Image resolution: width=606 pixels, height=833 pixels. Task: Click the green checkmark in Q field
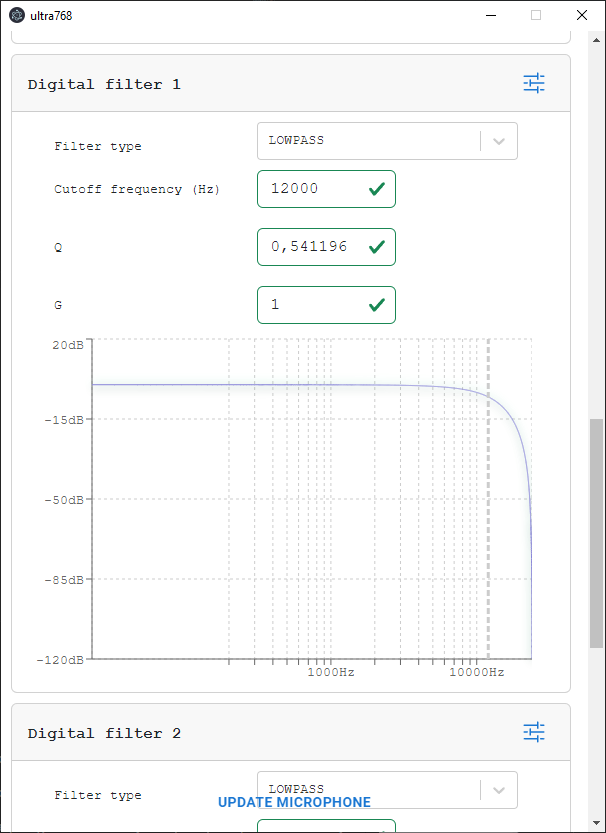(377, 246)
